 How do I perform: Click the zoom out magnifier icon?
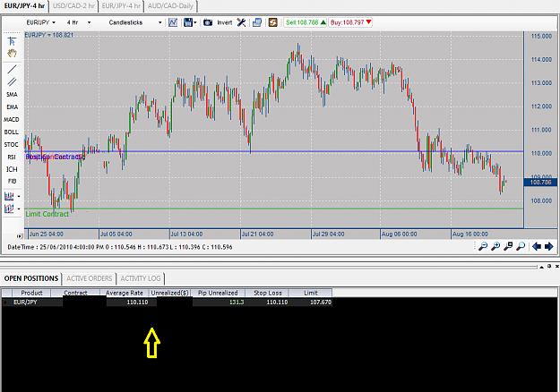483,246
